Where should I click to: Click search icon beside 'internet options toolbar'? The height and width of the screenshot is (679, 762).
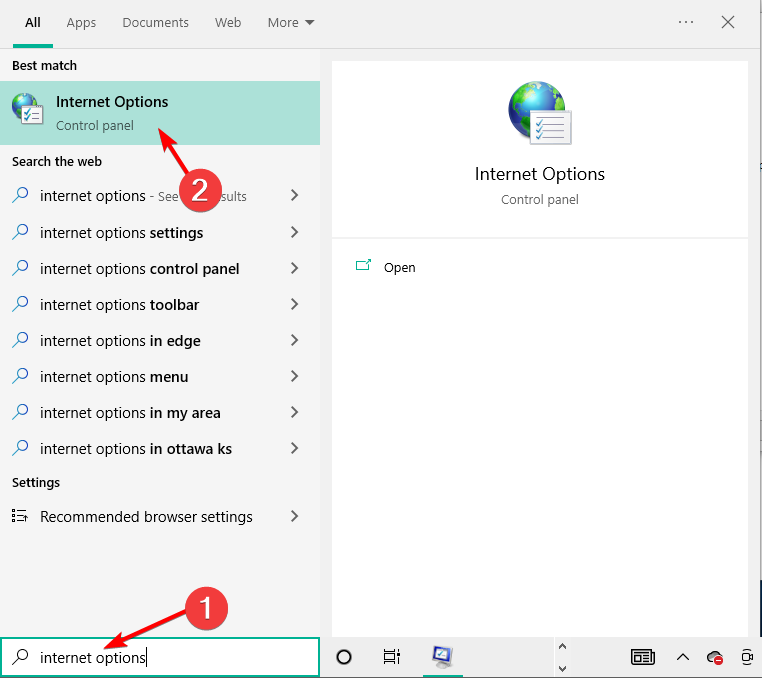20,304
